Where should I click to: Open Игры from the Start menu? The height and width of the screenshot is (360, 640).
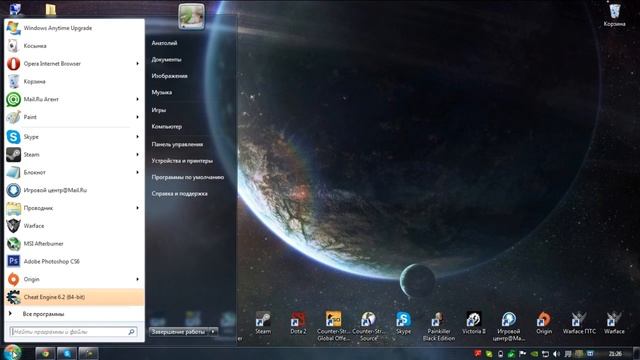point(158,110)
